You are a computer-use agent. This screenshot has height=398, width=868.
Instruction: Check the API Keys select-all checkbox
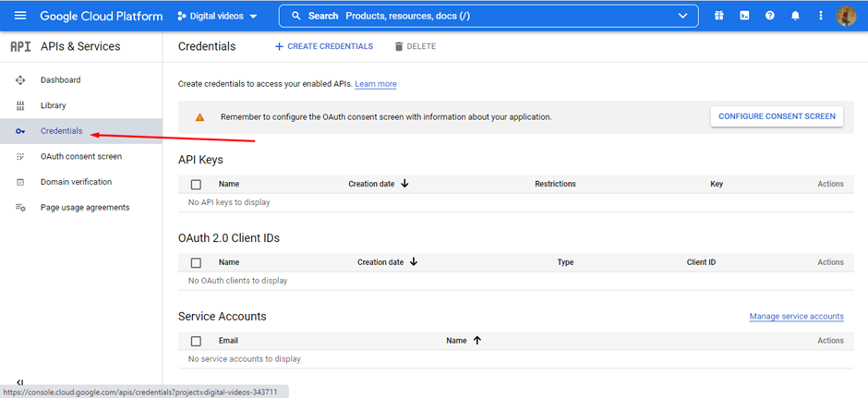point(196,185)
